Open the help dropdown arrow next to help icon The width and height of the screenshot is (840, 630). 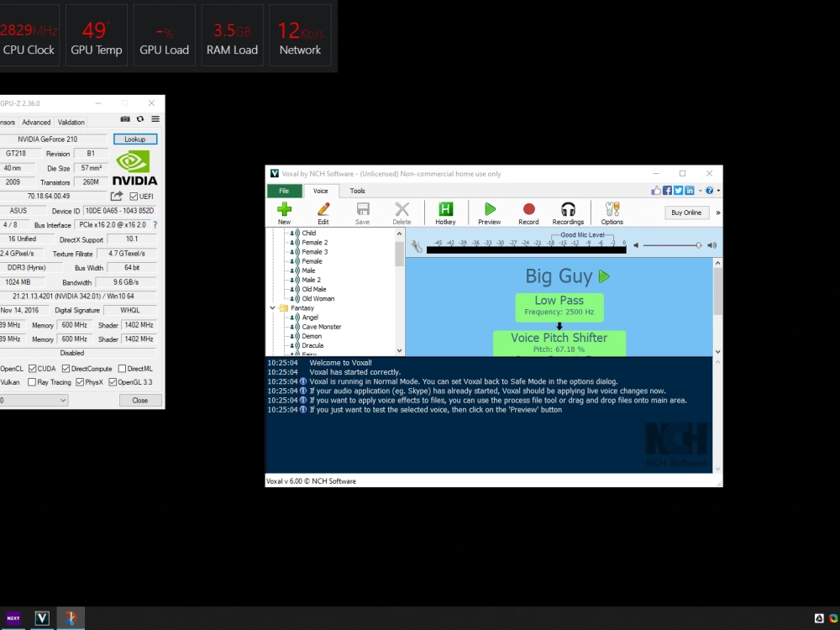tap(718, 190)
